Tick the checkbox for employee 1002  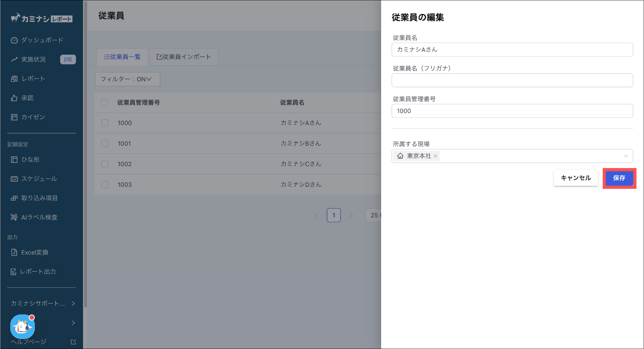click(105, 164)
